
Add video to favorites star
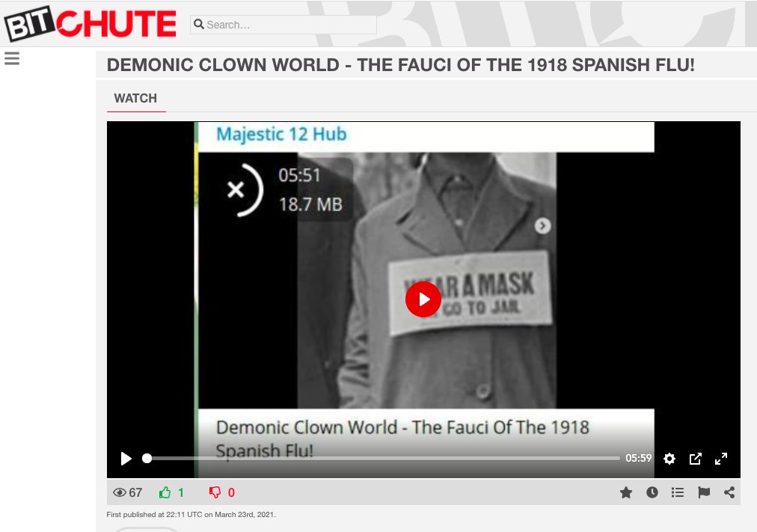[x=626, y=492]
